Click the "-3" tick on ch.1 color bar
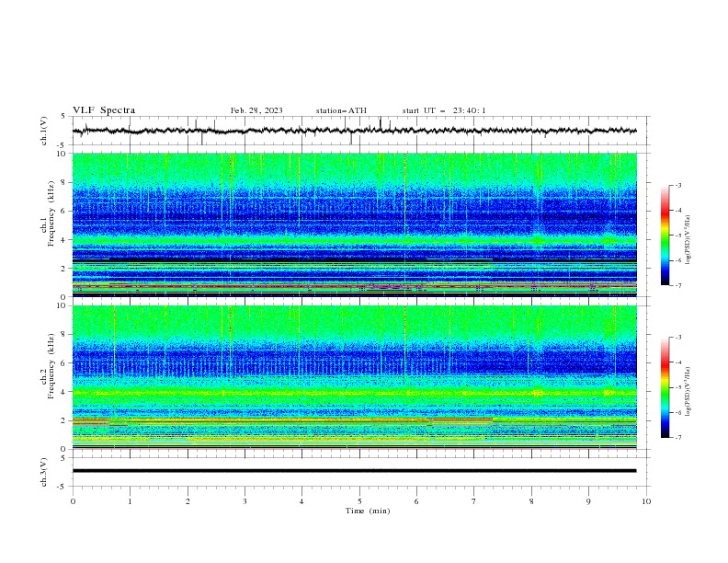Viewport: 728px width, 563px height. click(x=677, y=185)
